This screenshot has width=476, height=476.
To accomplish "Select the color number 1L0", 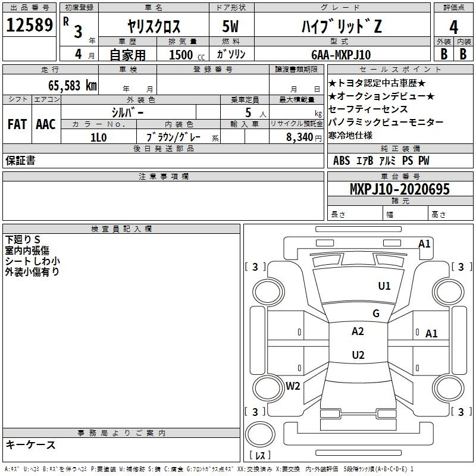I will 98,136.
